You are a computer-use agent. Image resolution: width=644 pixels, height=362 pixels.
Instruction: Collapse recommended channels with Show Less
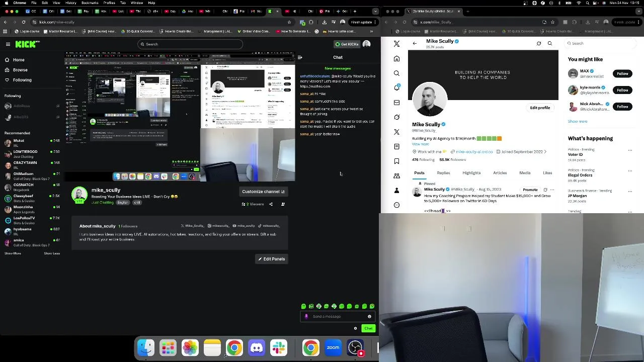pyautogui.click(x=52, y=253)
